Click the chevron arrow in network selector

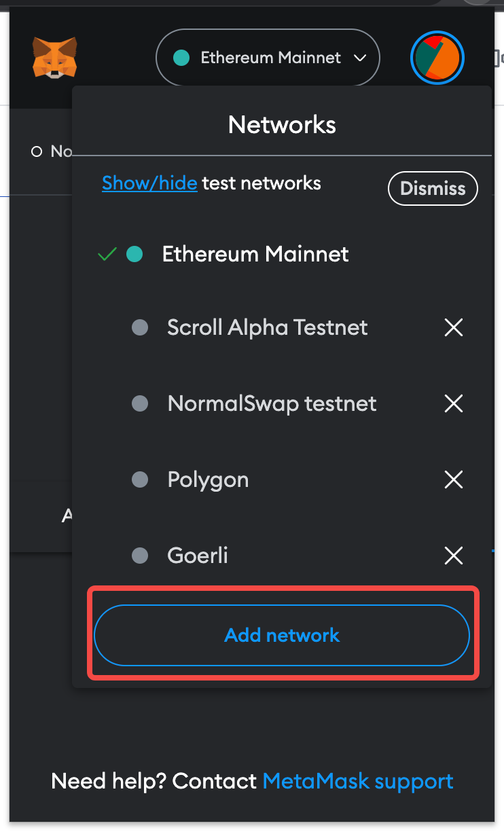click(x=360, y=58)
